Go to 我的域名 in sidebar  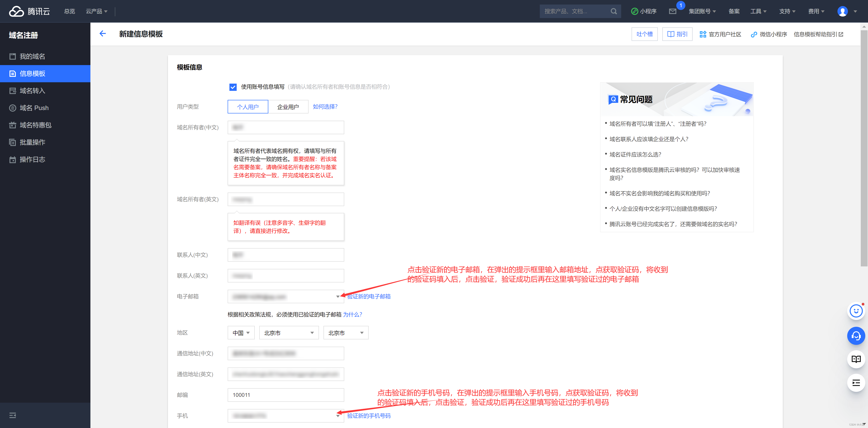pyautogui.click(x=45, y=56)
